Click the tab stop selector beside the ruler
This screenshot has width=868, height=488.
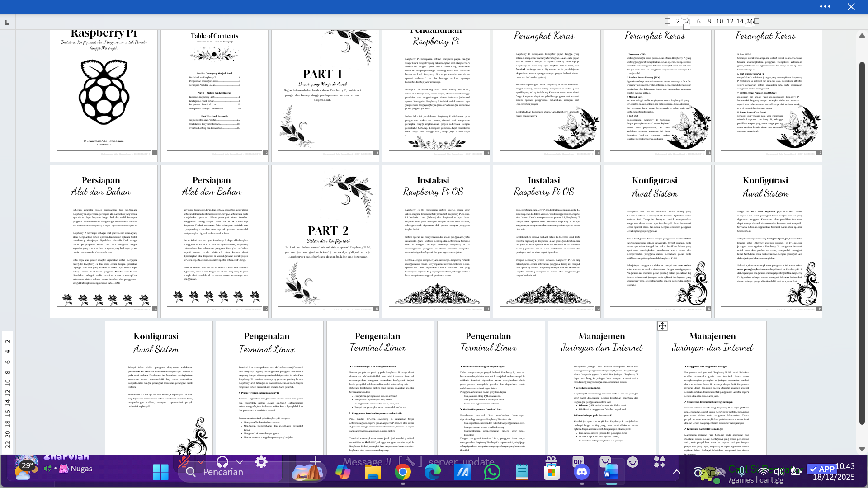click(7, 22)
